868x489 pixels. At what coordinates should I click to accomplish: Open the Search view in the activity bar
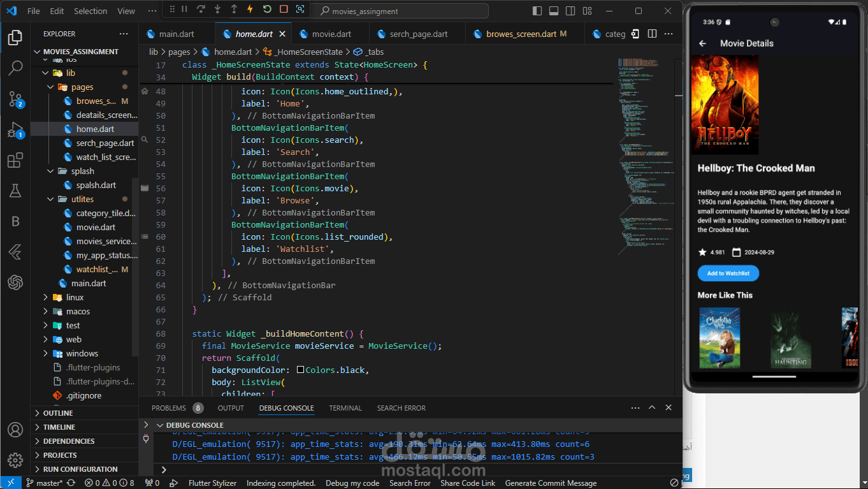point(15,68)
